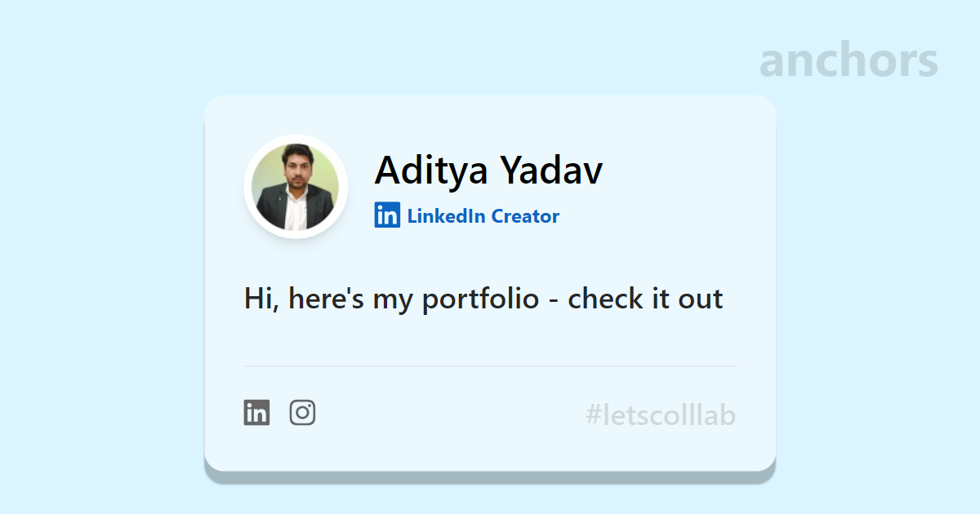
Task: Open the grey LinkedIn icon in card footer
Action: (256, 413)
